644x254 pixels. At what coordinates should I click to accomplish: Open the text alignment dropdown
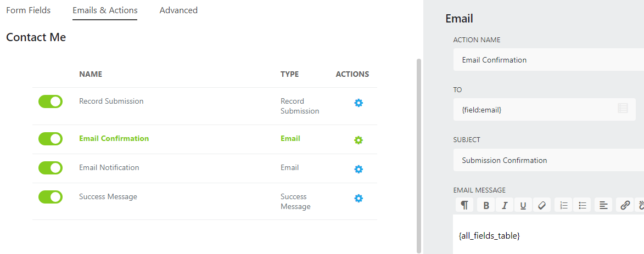603,205
